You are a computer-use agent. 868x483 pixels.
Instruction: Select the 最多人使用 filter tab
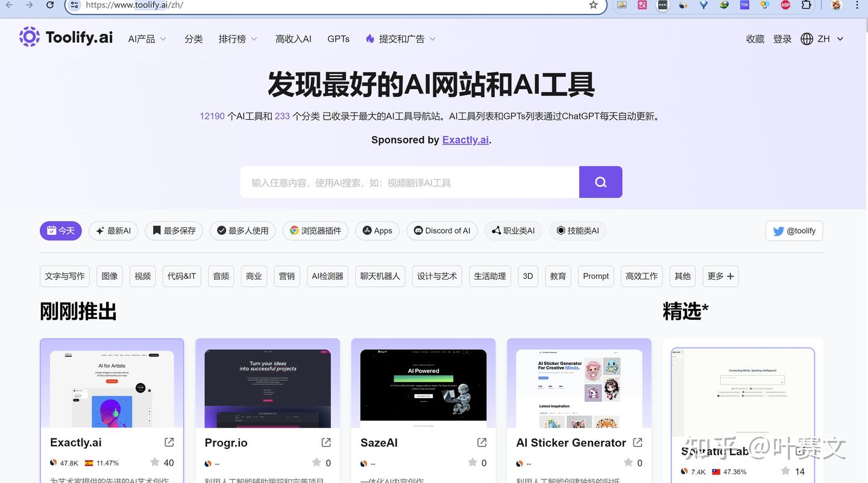243,231
